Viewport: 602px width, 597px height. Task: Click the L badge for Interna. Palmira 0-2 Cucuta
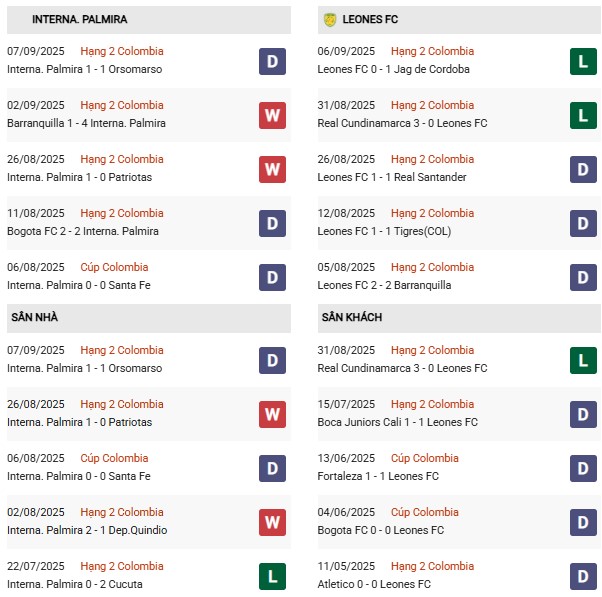[272, 576]
